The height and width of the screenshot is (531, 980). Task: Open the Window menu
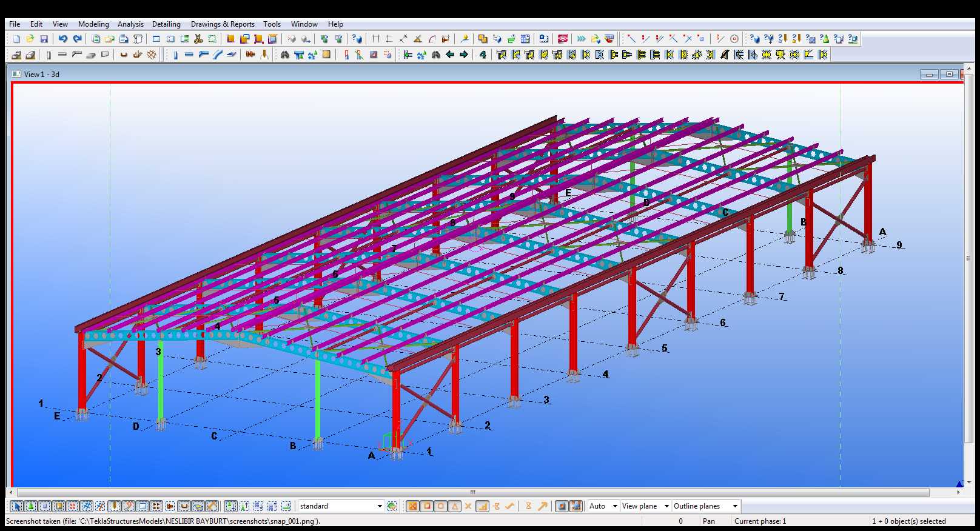pyautogui.click(x=304, y=24)
